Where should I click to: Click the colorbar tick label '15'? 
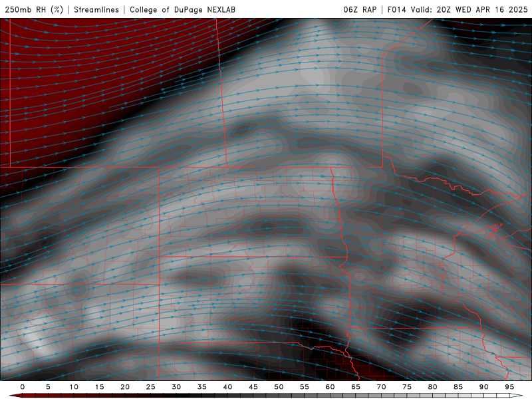pos(99,387)
